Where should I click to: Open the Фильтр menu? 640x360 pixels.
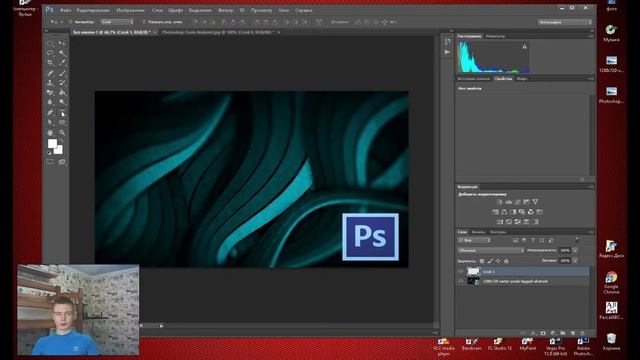point(225,10)
